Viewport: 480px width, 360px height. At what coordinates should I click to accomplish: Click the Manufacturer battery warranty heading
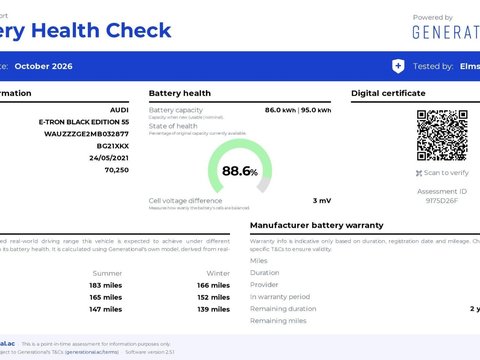tap(317, 225)
